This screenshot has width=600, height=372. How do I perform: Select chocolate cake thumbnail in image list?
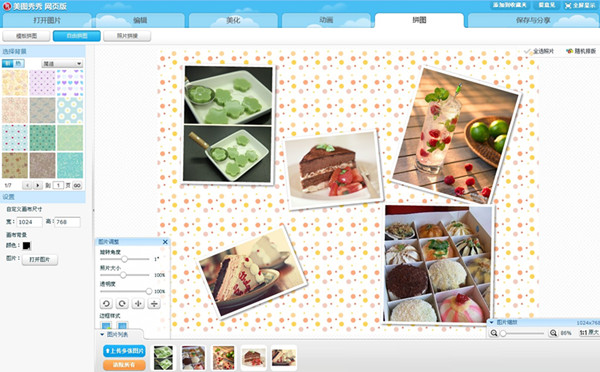pos(254,358)
